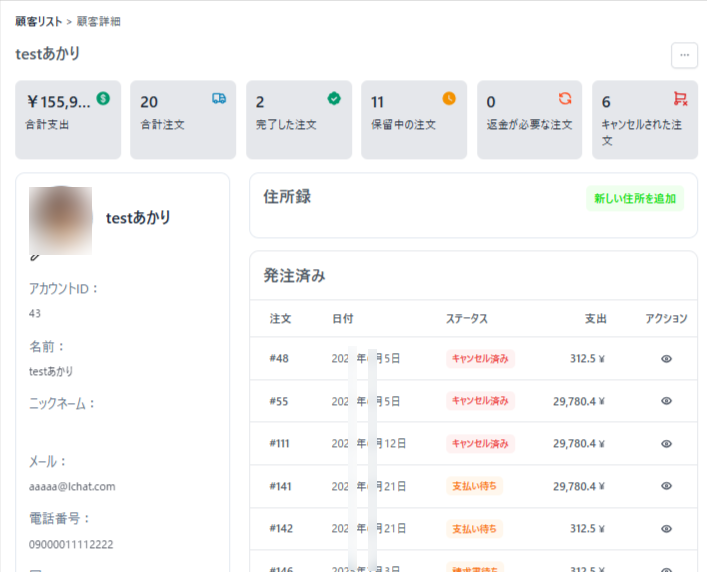Click the orange clock icon on pending orders card
The image size is (707, 572).
449,98
